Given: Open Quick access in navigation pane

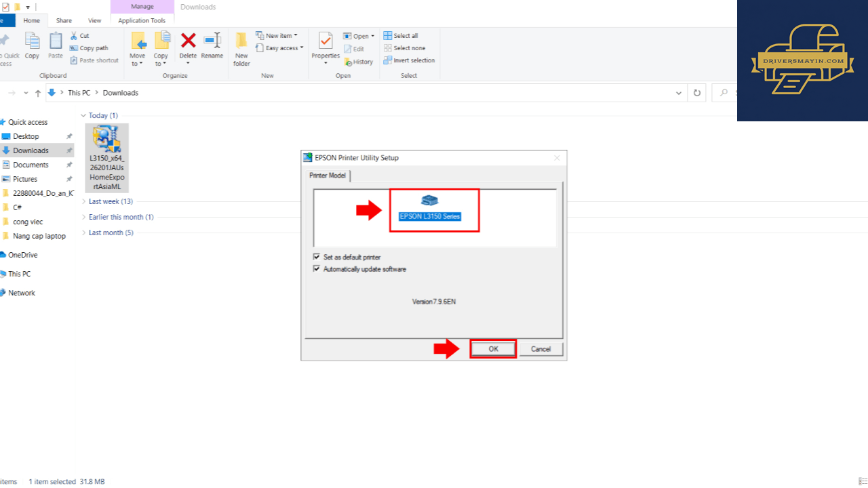Looking at the screenshot, I should pyautogui.click(x=28, y=122).
